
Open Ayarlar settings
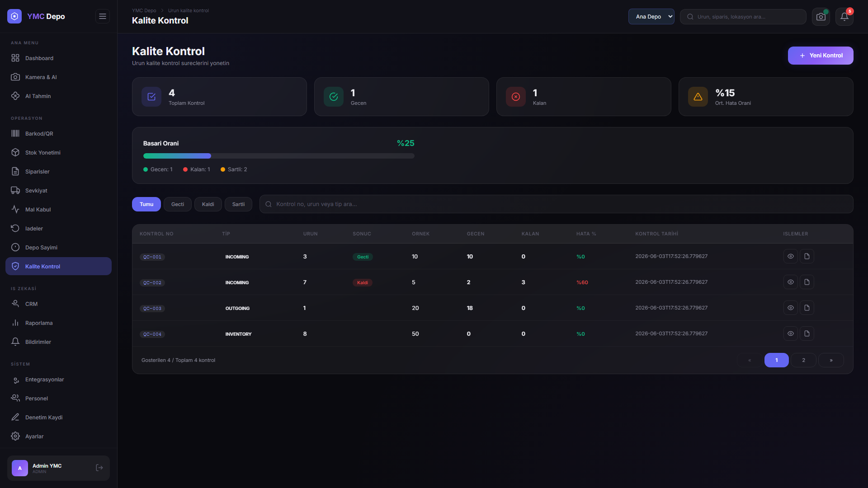click(x=58, y=436)
